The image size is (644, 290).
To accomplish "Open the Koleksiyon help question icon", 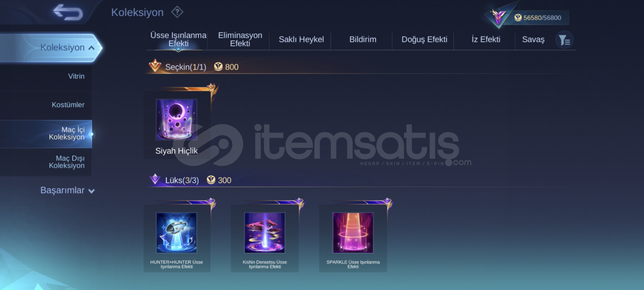I will pos(177,12).
